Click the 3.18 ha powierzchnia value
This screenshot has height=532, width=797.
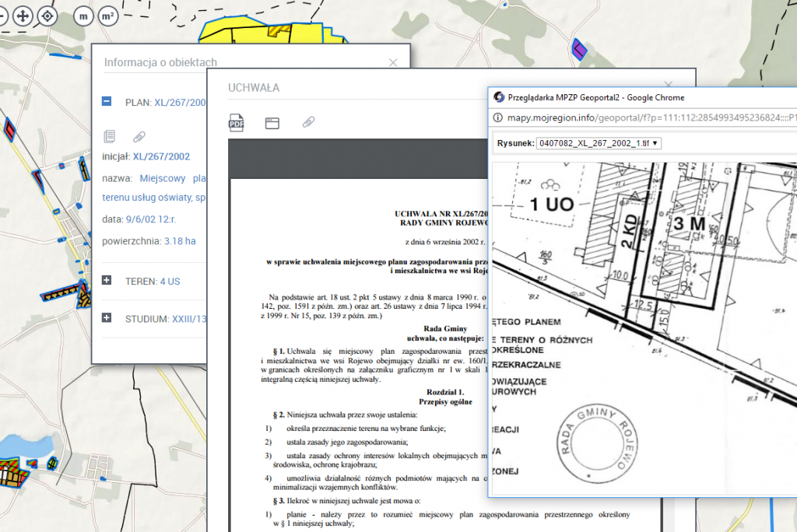(x=180, y=241)
